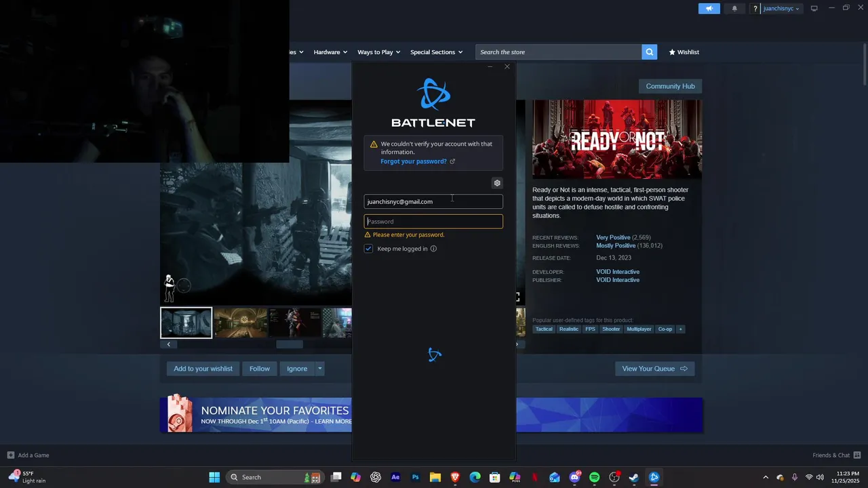Open Very Positive recent reviews link
This screenshot has width=868, height=488.
pos(613,238)
